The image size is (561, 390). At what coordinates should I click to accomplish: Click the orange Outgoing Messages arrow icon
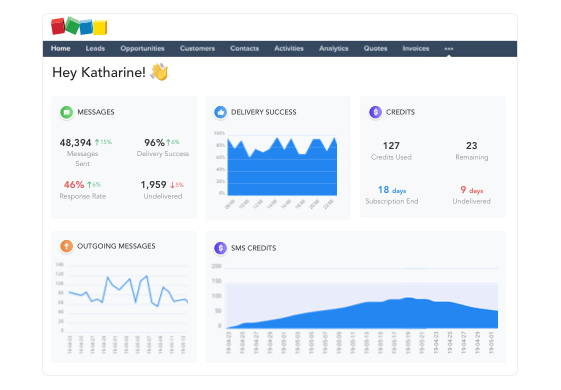67,246
